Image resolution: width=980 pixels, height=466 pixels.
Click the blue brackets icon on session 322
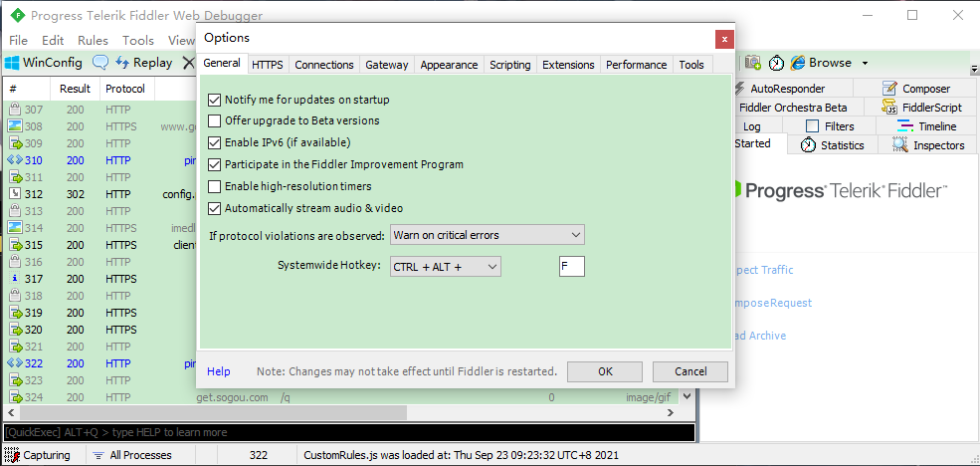click(x=14, y=362)
